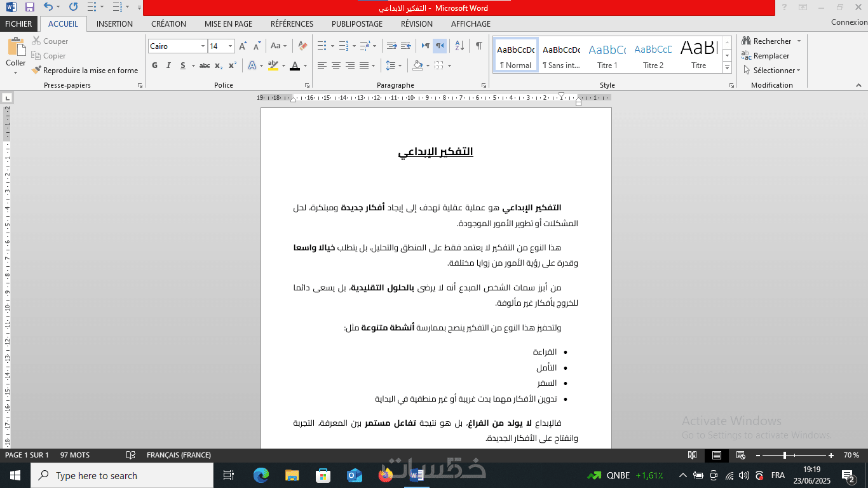Image resolution: width=868 pixels, height=488 pixels.
Task: Switch to the RÉVISION tab
Action: click(x=416, y=24)
